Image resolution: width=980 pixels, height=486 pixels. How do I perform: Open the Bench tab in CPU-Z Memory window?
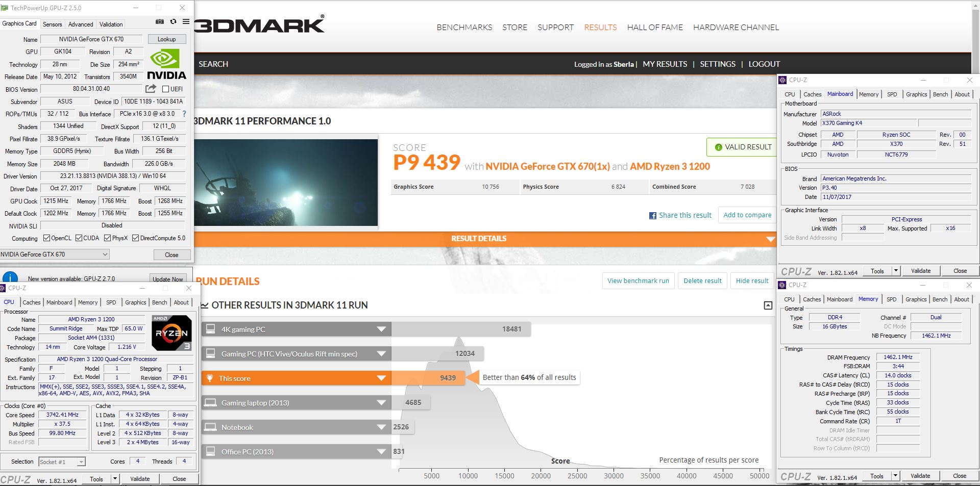(x=940, y=299)
